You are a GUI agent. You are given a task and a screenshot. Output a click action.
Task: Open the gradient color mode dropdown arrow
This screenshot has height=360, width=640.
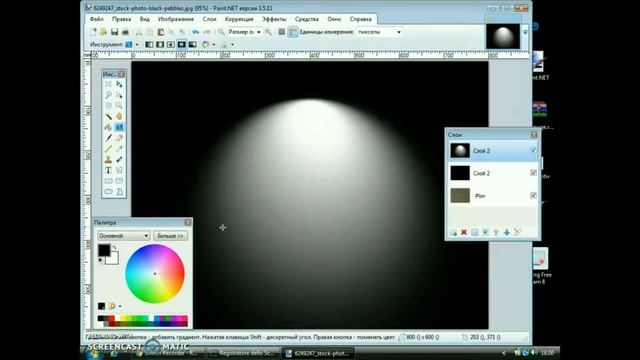pos(214,44)
